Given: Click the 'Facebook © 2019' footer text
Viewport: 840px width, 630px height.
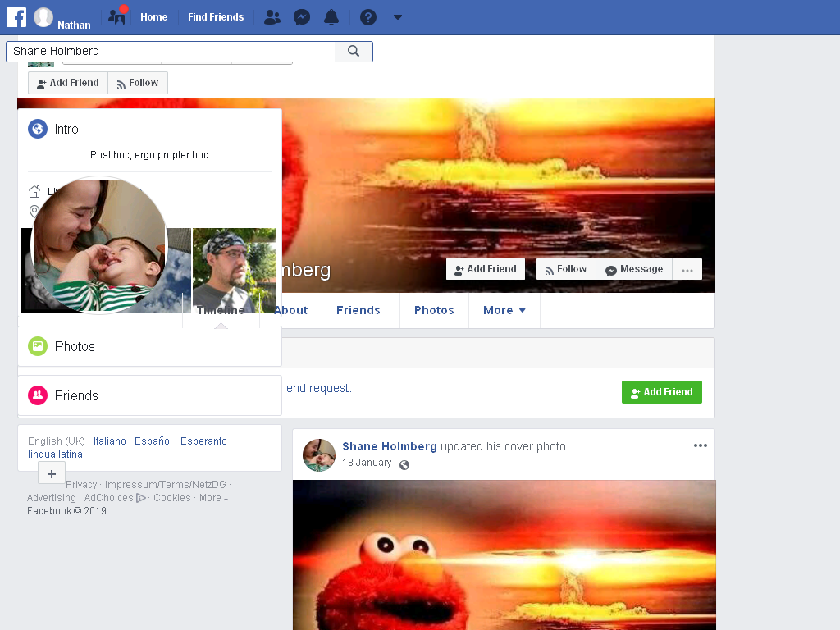Looking at the screenshot, I should pyautogui.click(x=66, y=511).
